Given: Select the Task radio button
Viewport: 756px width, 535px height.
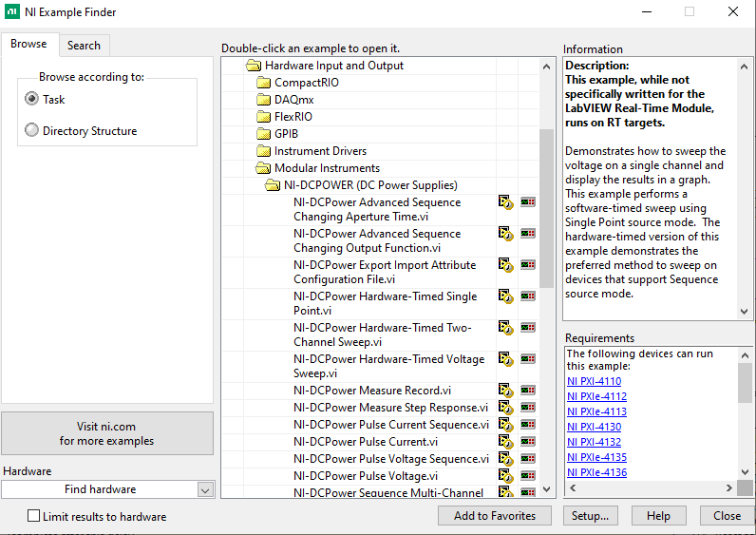Looking at the screenshot, I should [x=32, y=99].
